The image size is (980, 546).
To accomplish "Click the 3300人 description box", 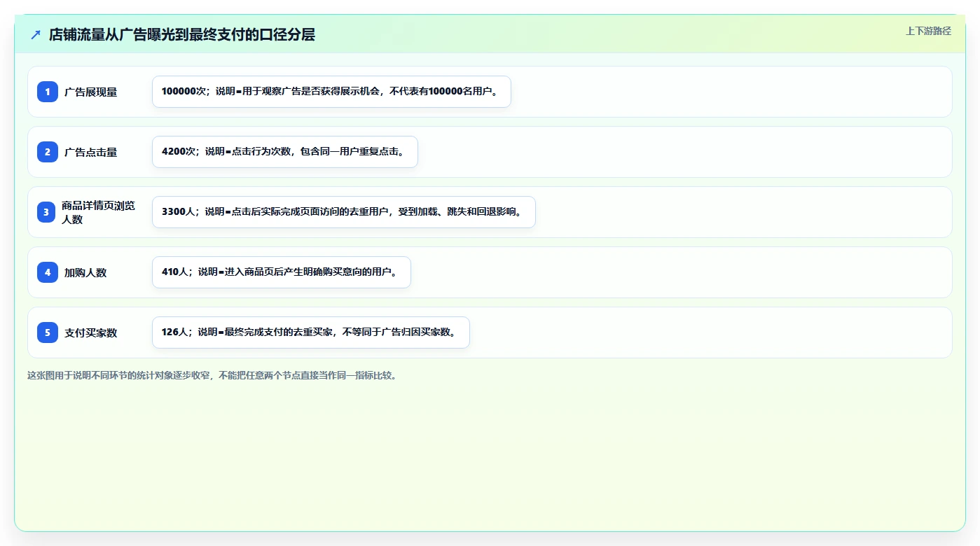I will click(344, 212).
